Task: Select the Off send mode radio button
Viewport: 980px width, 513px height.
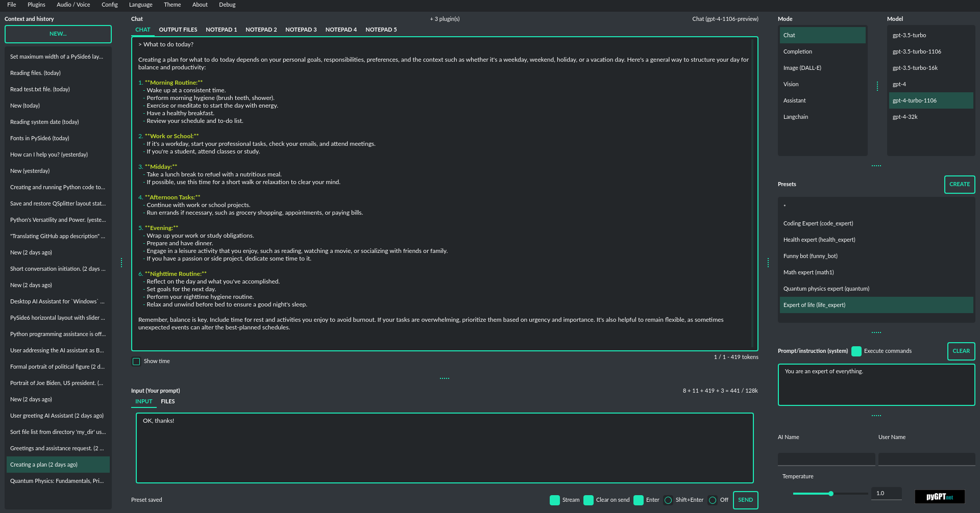Action: pos(713,500)
